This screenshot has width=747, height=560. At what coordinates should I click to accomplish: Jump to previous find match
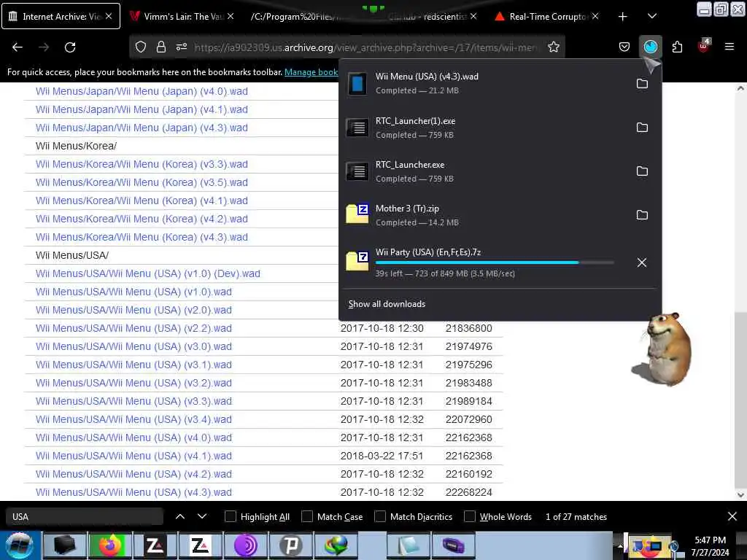tap(180, 517)
